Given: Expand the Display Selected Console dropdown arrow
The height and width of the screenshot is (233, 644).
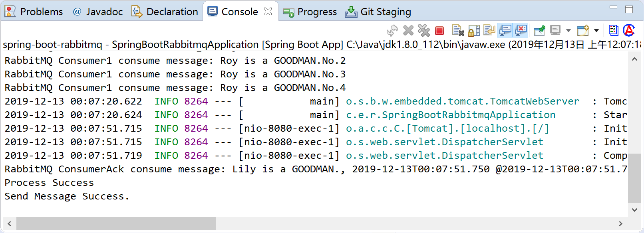Looking at the screenshot, I should 568,30.
